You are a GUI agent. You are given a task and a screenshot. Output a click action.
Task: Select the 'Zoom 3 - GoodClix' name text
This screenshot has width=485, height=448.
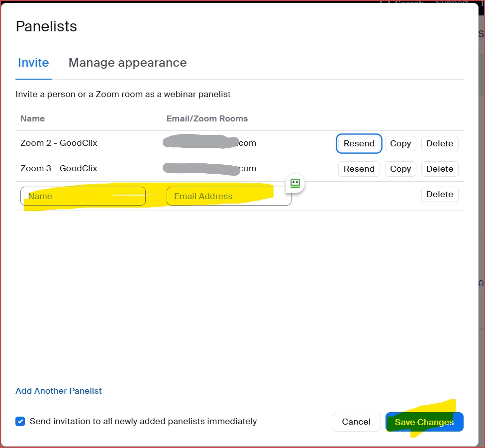[59, 168]
